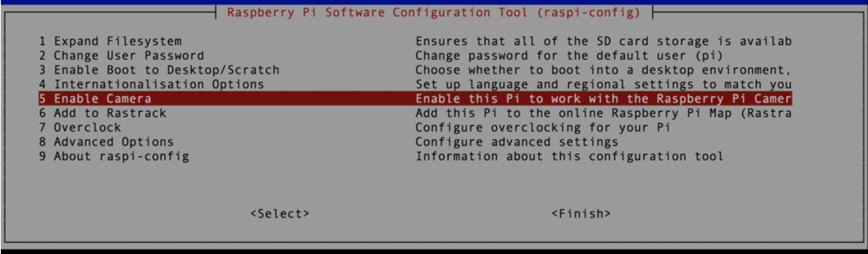Click the language and regional settings description
Viewport: 868px width, 254px height.
click(604, 84)
